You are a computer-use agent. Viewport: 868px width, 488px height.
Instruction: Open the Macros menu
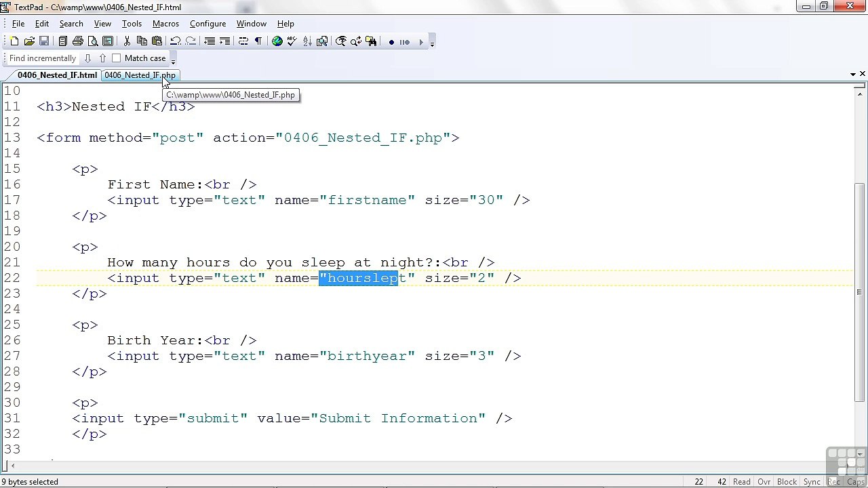coord(165,24)
